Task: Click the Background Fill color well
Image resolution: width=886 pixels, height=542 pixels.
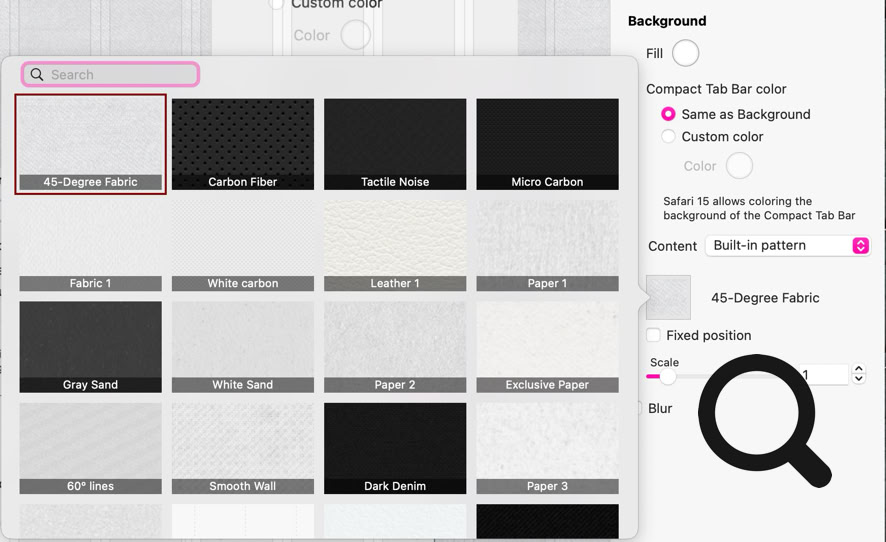Action: coord(685,53)
